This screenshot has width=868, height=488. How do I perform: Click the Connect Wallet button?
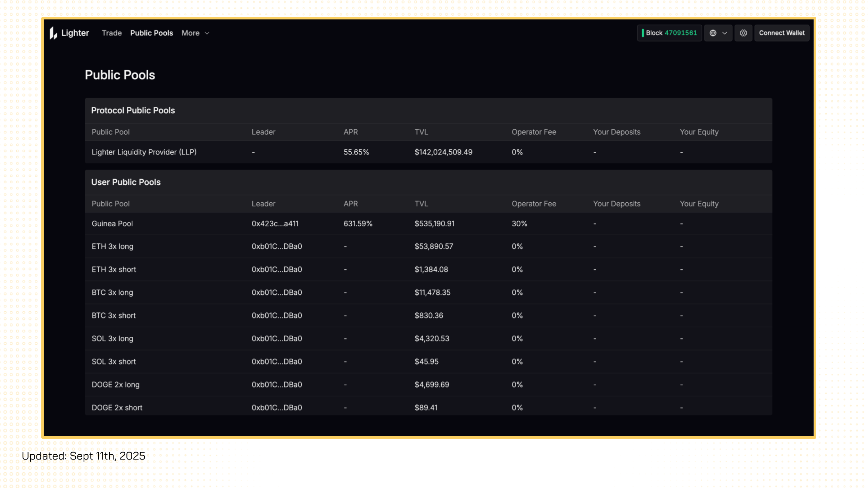[x=782, y=33]
